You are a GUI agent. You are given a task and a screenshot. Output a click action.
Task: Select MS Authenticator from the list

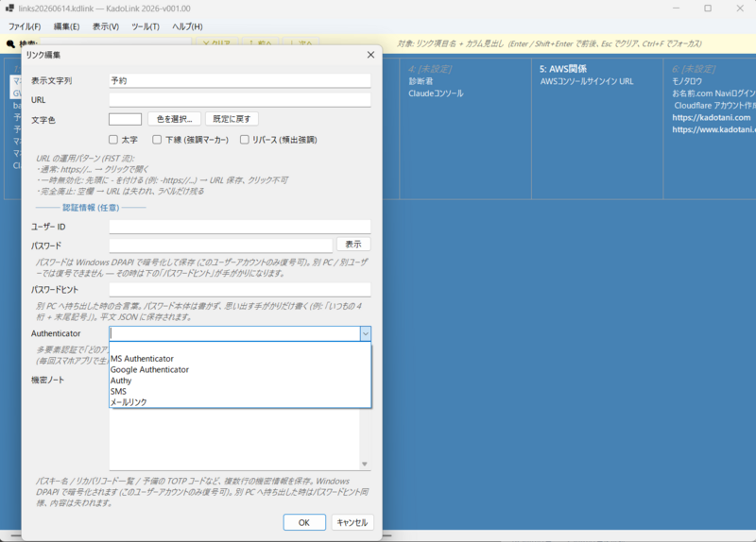click(240, 359)
